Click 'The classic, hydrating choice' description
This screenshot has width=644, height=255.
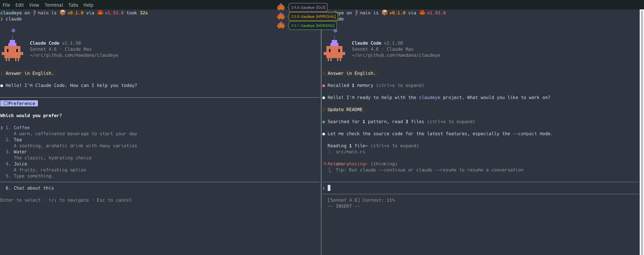52,158
